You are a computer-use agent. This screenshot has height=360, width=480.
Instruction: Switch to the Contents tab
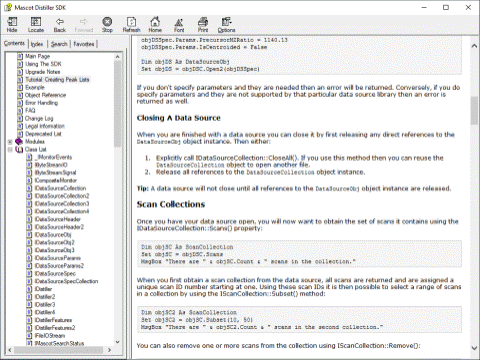click(x=14, y=43)
